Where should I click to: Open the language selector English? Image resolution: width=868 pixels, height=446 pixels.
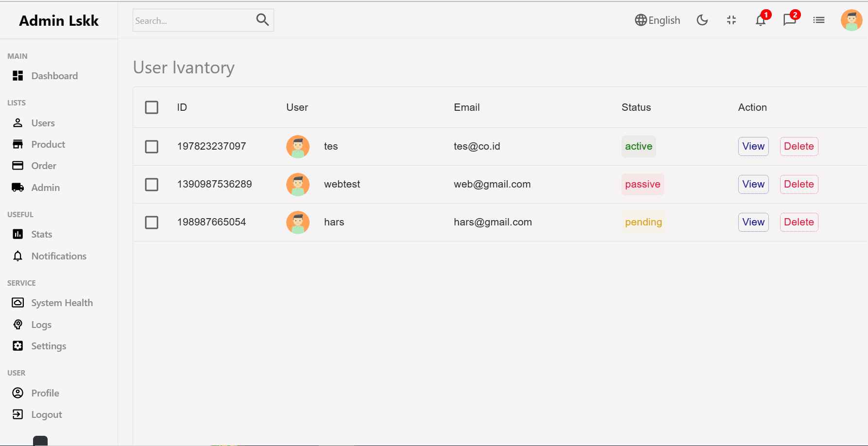click(x=658, y=20)
